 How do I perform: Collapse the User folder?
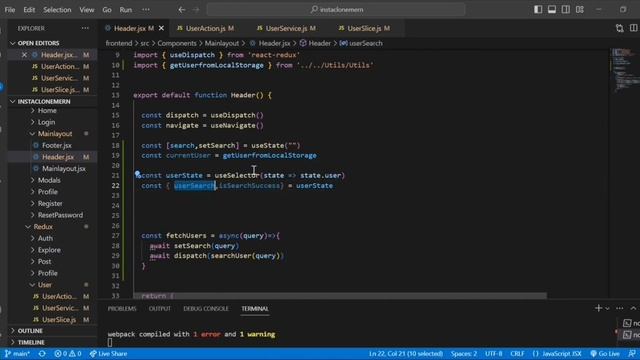[44, 285]
